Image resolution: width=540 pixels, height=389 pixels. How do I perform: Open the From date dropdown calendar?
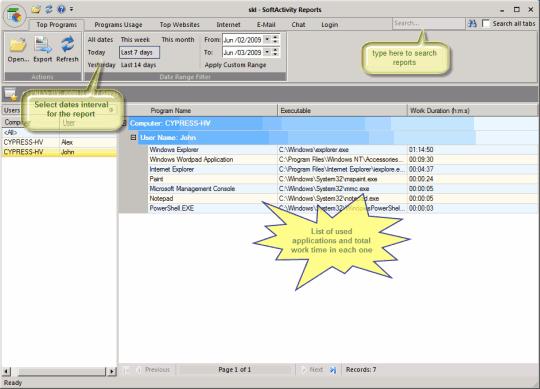coord(267,40)
